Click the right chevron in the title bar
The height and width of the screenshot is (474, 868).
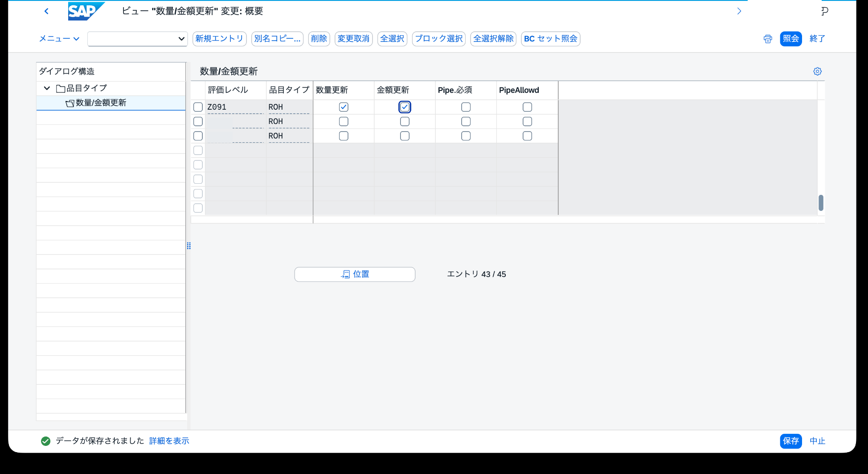click(x=739, y=11)
